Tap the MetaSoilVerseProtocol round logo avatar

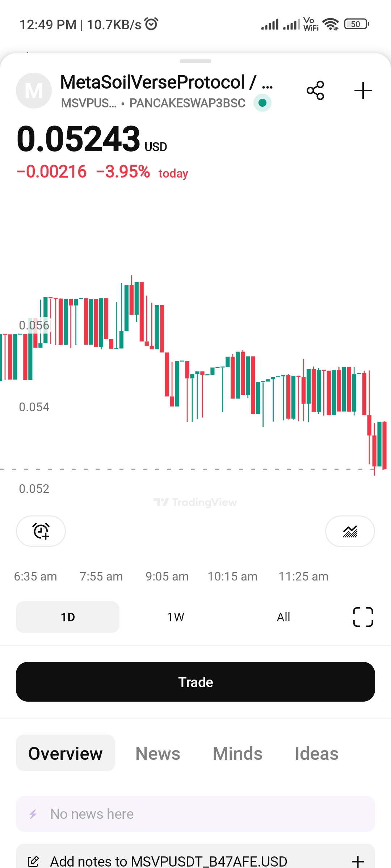(x=34, y=90)
